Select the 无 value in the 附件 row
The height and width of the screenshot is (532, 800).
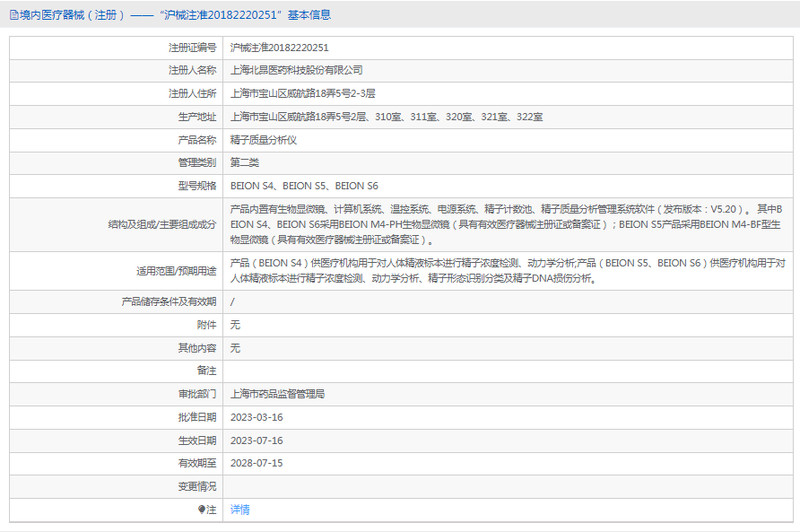click(235, 325)
